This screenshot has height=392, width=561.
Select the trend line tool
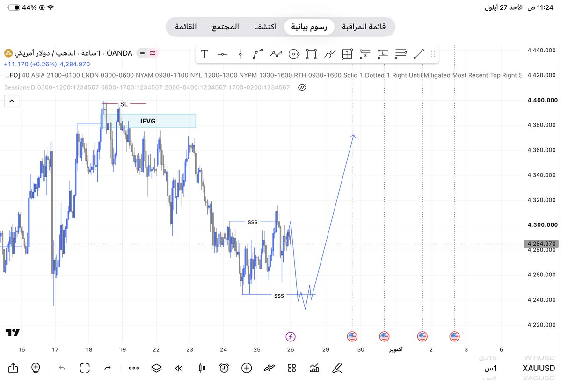tap(419, 54)
